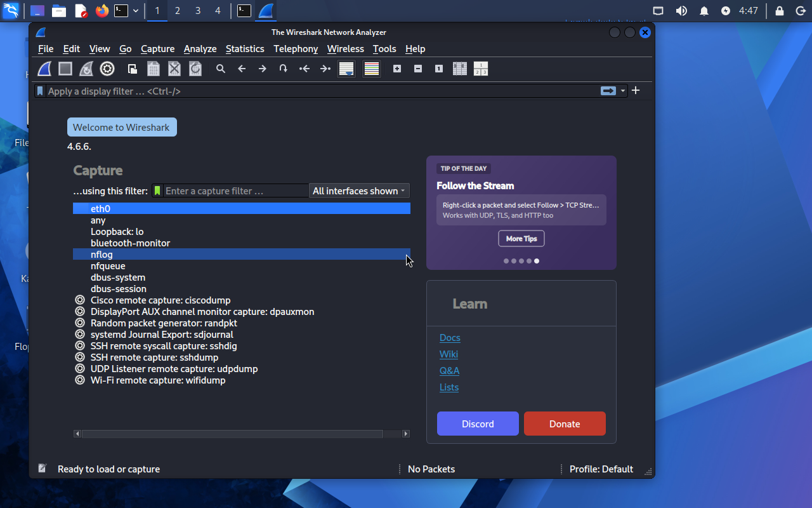Click the interface list horizontal scrollbar

point(242,434)
